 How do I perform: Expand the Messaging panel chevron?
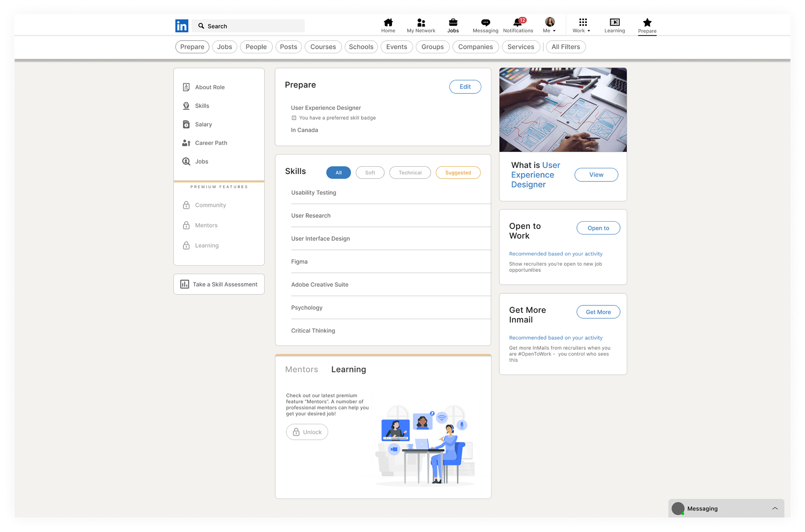coord(775,508)
